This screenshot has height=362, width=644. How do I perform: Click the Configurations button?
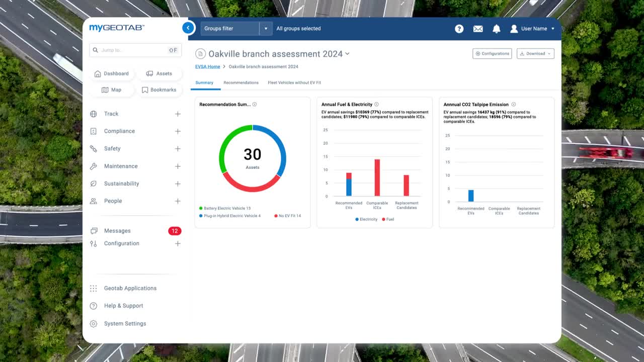click(x=492, y=53)
